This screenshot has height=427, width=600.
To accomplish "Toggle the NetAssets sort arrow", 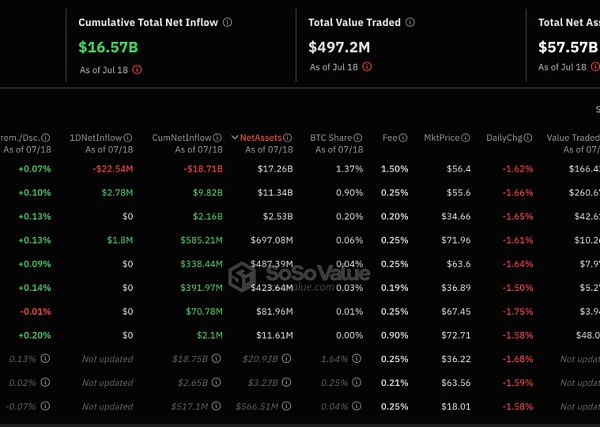I will pyautogui.click(x=235, y=138).
